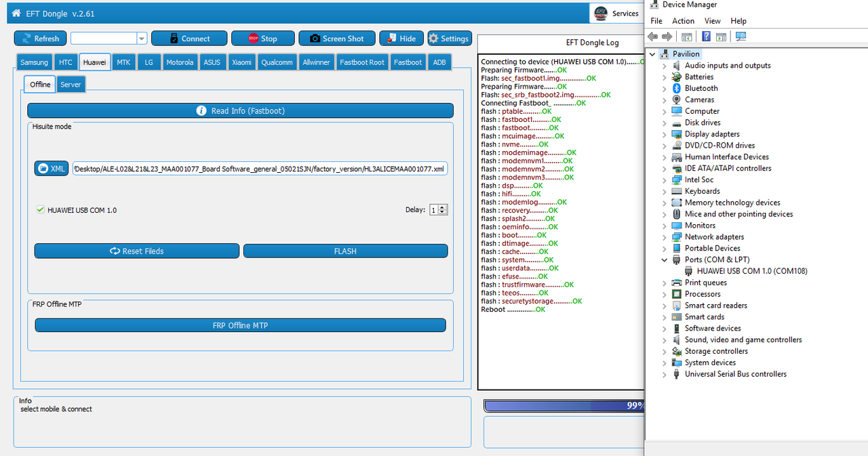
Task: Switch to the LG tab
Action: 149,62
